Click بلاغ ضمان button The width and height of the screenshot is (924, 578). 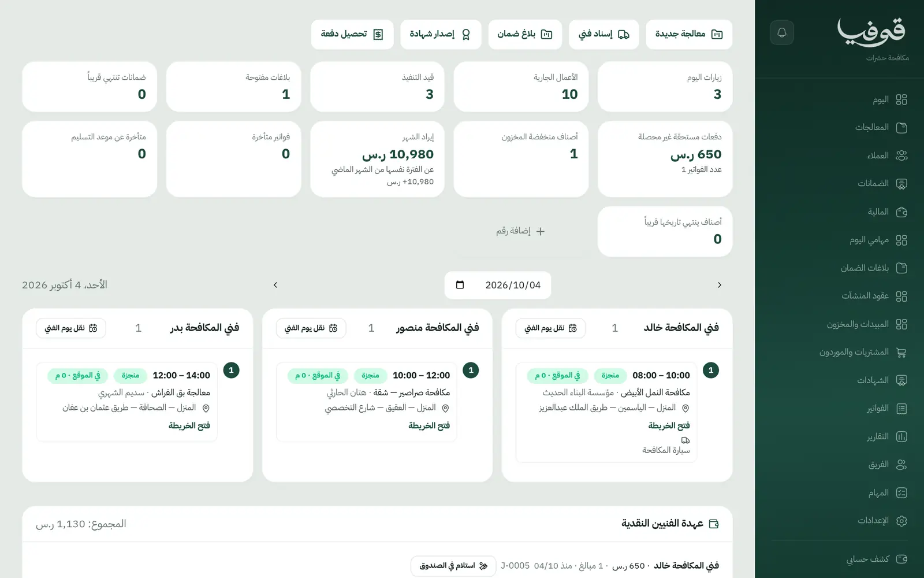tap(525, 34)
